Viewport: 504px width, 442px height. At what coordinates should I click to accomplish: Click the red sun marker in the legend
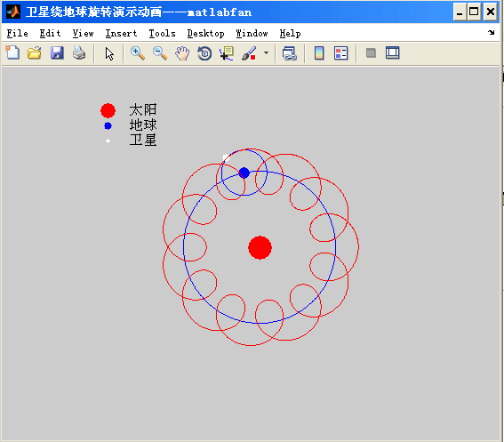pyautogui.click(x=108, y=110)
